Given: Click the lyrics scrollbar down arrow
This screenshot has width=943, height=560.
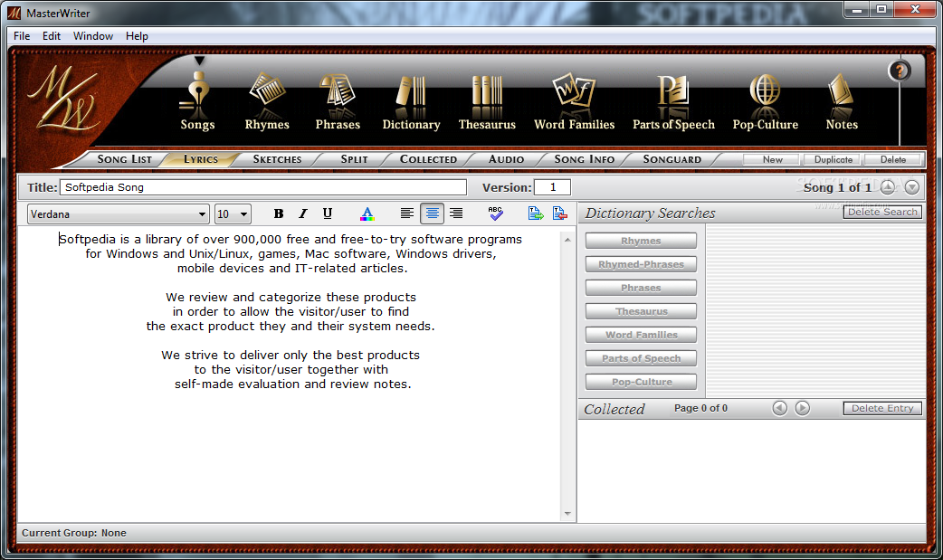Looking at the screenshot, I should [567, 514].
